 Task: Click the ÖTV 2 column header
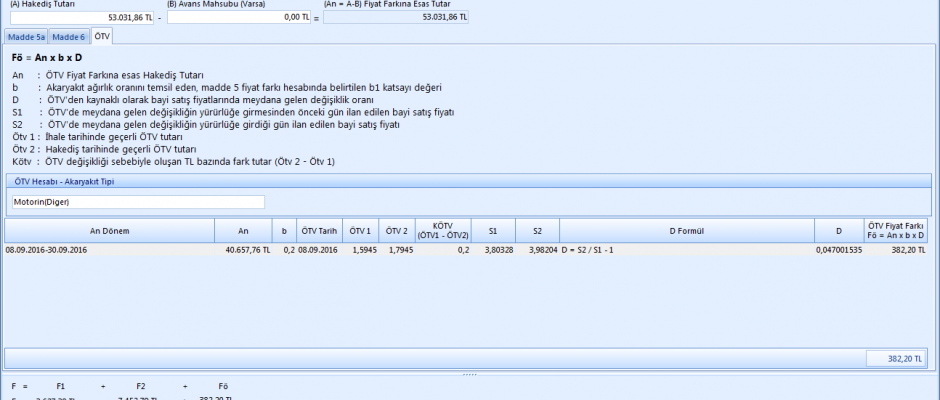point(399,231)
